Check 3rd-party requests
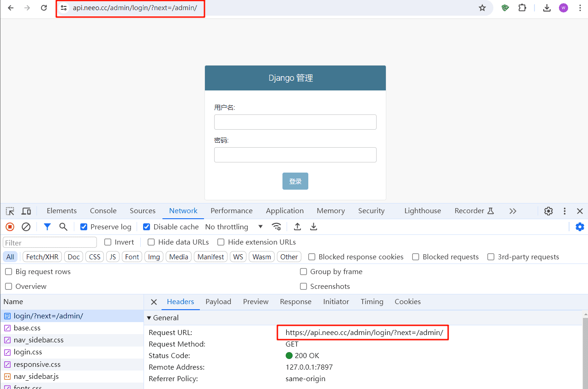 pyautogui.click(x=491, y=257)
